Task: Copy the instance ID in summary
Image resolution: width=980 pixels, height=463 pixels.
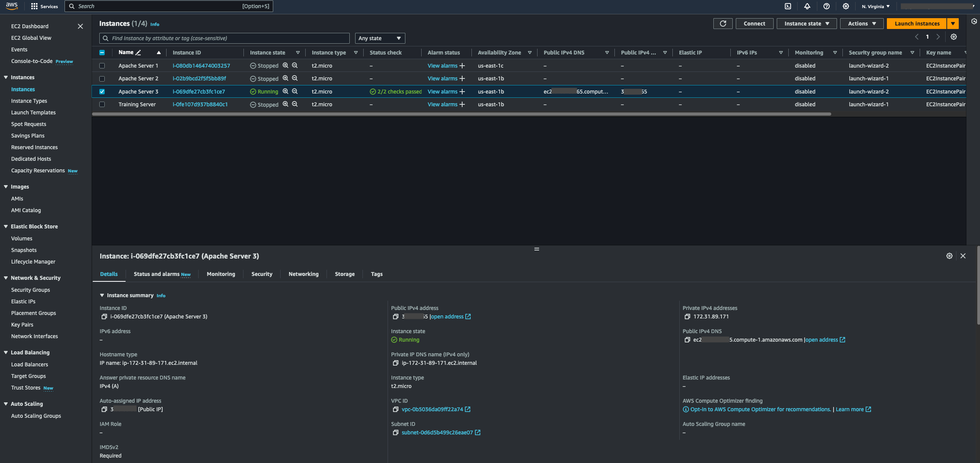Action: [104, 317]
